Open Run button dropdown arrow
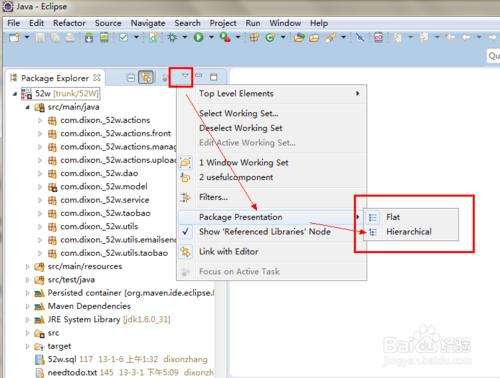This screenshot has width=500, height=378. [x=211, y=37]
